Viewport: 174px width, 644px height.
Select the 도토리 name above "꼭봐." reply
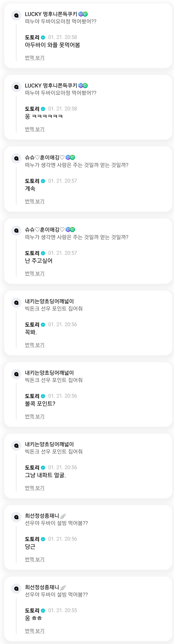32,325
